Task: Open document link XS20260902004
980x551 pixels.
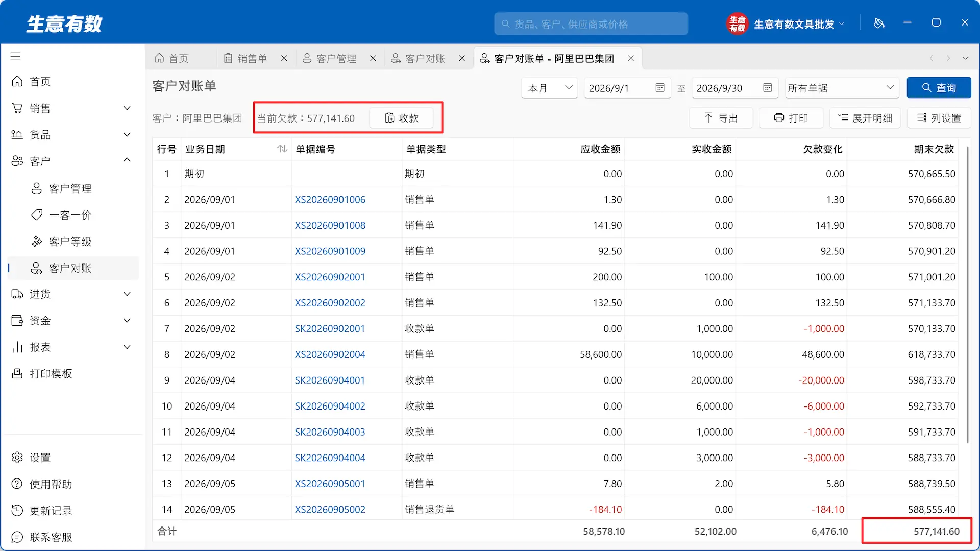Action: (x=330, y=354)
